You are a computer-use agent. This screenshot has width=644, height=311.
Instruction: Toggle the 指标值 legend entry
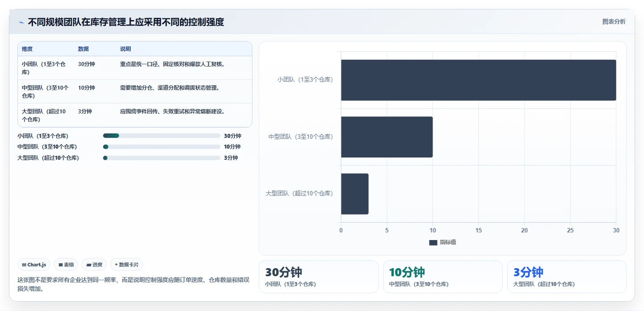(442, 242)
